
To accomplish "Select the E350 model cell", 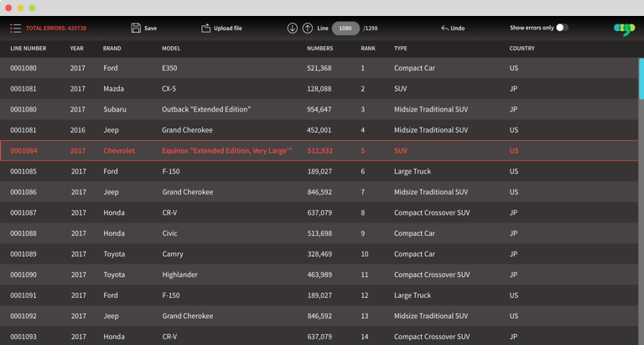I will click(169, 68).
